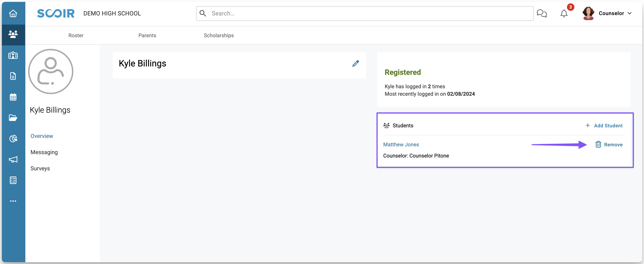This screenshot has height=264, width=644.
Task: Switch to the Roster tab
Action: point(76,36)
